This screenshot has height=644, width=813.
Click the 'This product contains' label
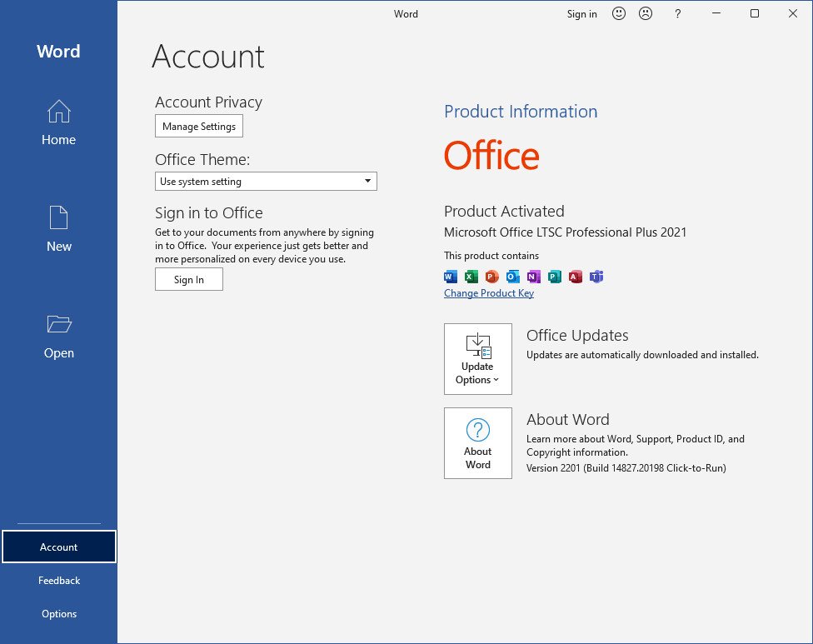(x=491, y=256)
